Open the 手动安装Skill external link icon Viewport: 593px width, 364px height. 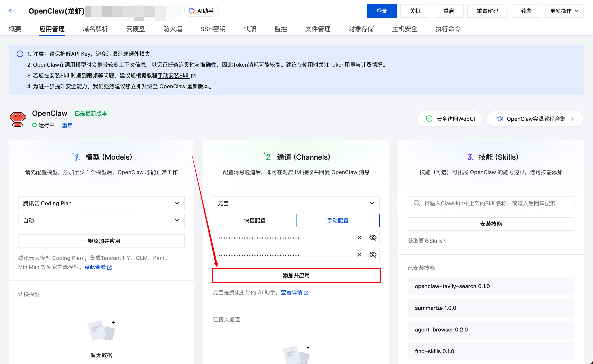[193, 76]
